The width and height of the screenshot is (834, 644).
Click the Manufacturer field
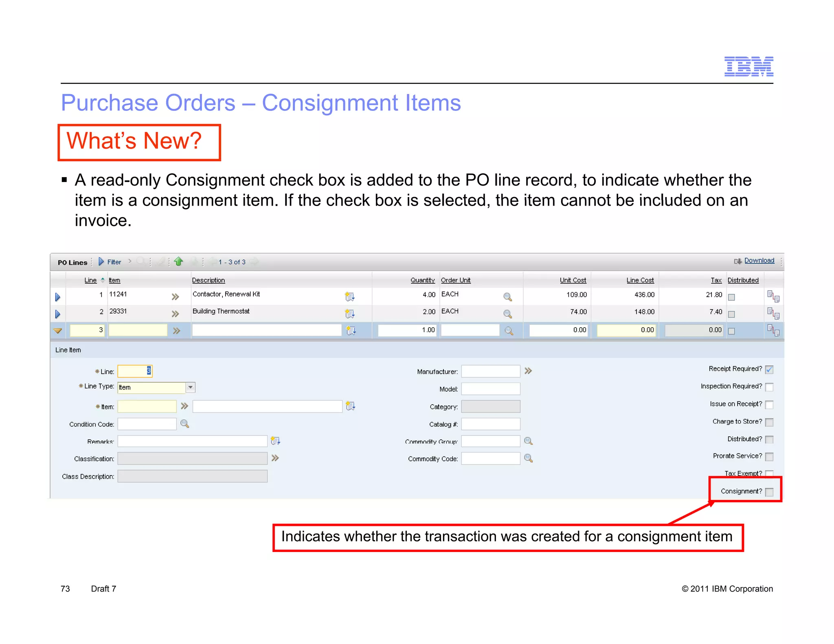[491, 371]
